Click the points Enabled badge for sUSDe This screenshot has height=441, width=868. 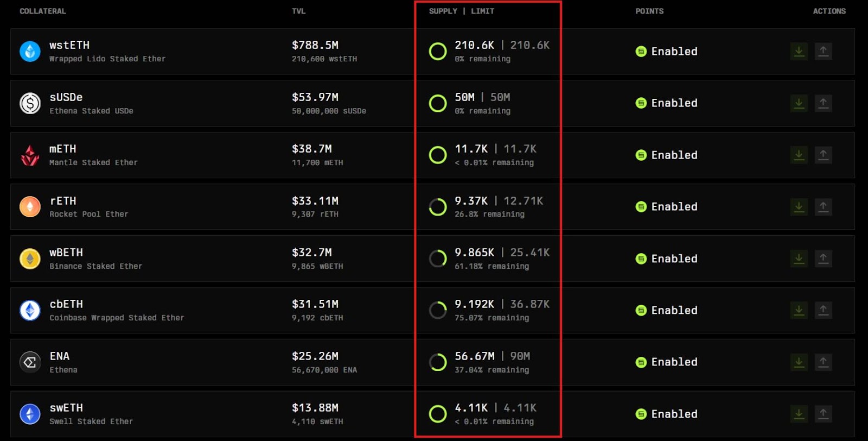tap(667, 103)
